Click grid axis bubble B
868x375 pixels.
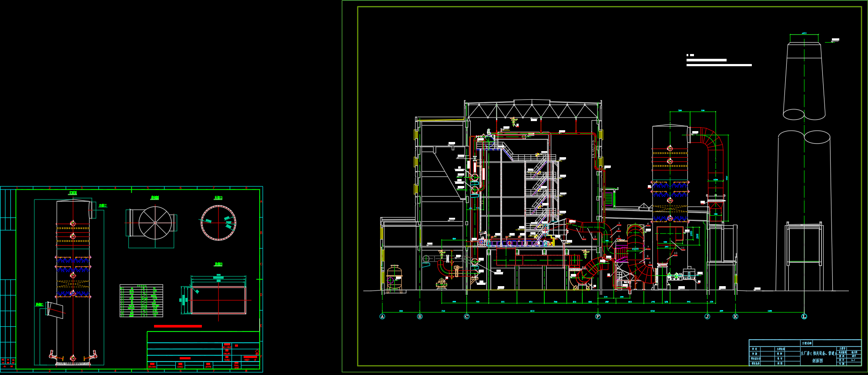pyautogui.click(x=420, y=317)
